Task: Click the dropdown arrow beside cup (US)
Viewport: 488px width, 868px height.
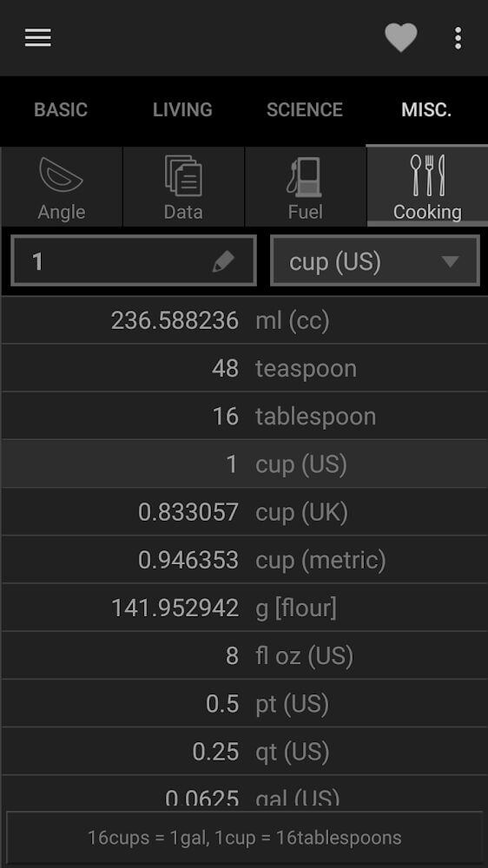Action: [x=451, y=261]
